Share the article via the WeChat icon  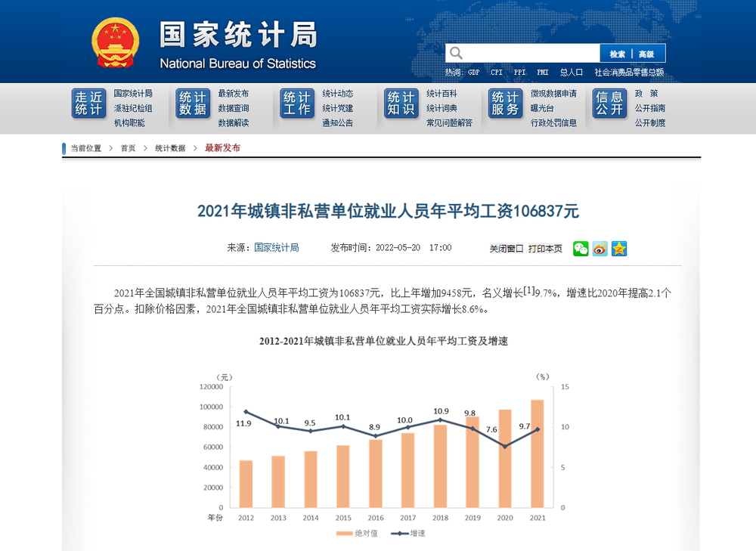coord(581,248)
